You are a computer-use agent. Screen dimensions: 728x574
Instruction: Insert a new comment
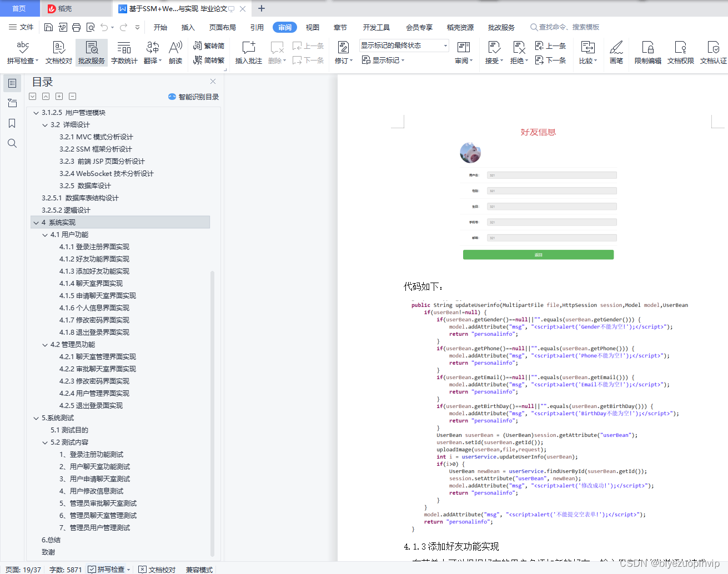(248, 52)
